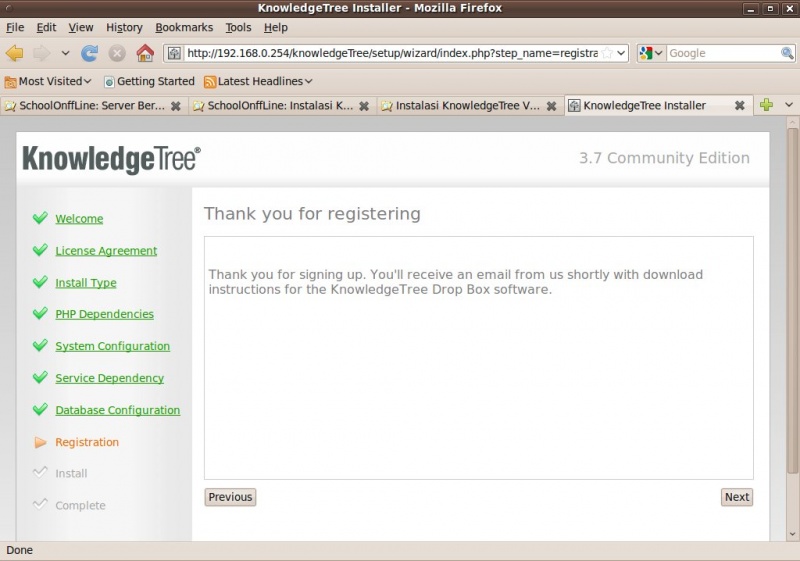Viewport: 800px width, 561px height.
Task: Go to the Database Configuration step link
Action: 118,410
